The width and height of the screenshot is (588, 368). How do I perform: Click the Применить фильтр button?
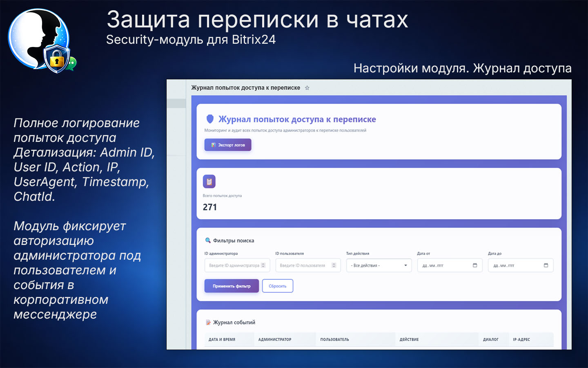click(231, 285)
